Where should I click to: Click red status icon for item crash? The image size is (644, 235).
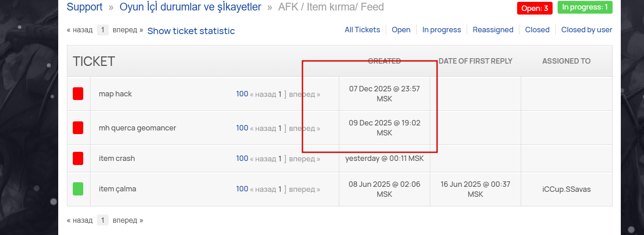pos(78,159)
